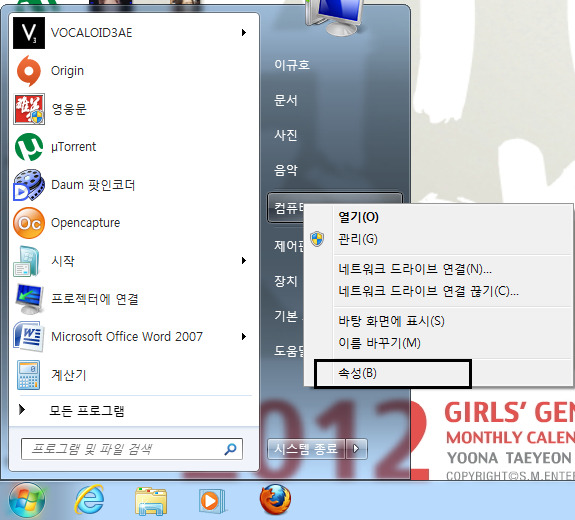Expand the VOCALOID3AE submenu arrow
Screen dimensions: 575x520
click(244, 33)
